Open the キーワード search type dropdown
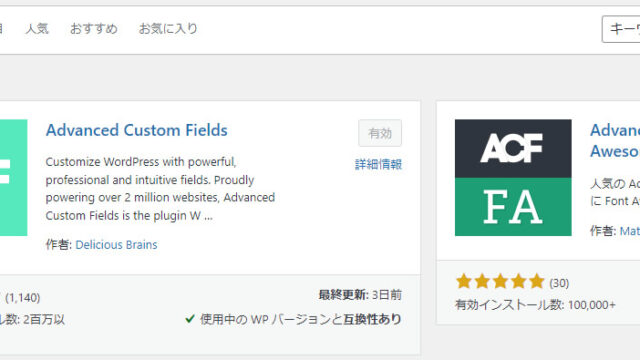Screen dimensions: 640x360 coord(621,29)
